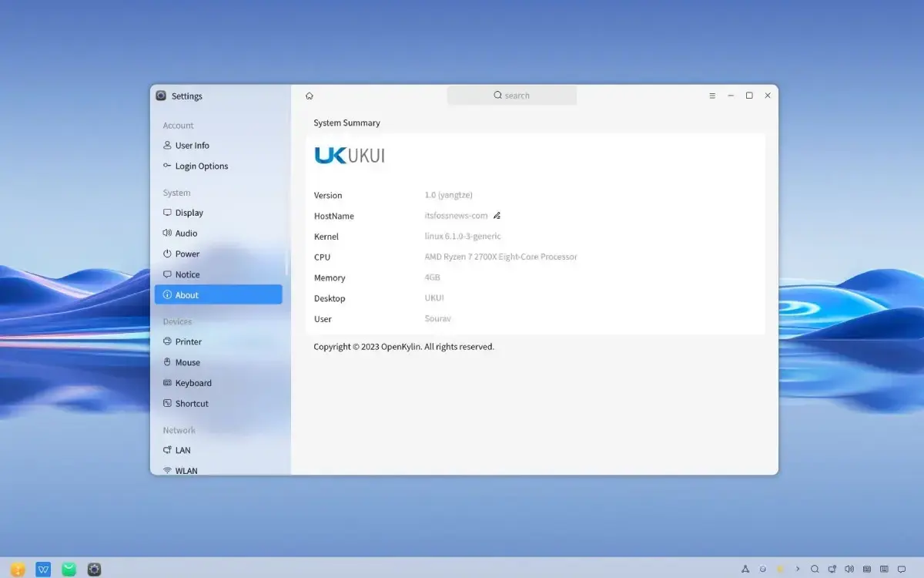Image resolution: width=924 pixels, height=578 pixels.
Task: Click the Settings gear in the taskbar
Action: click(95, 570)
